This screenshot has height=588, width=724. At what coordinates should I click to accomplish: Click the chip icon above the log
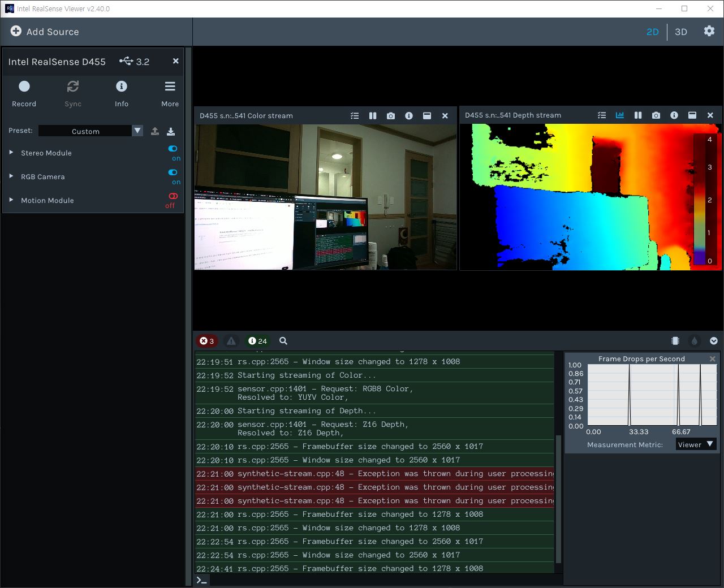(x=675, y=341)
